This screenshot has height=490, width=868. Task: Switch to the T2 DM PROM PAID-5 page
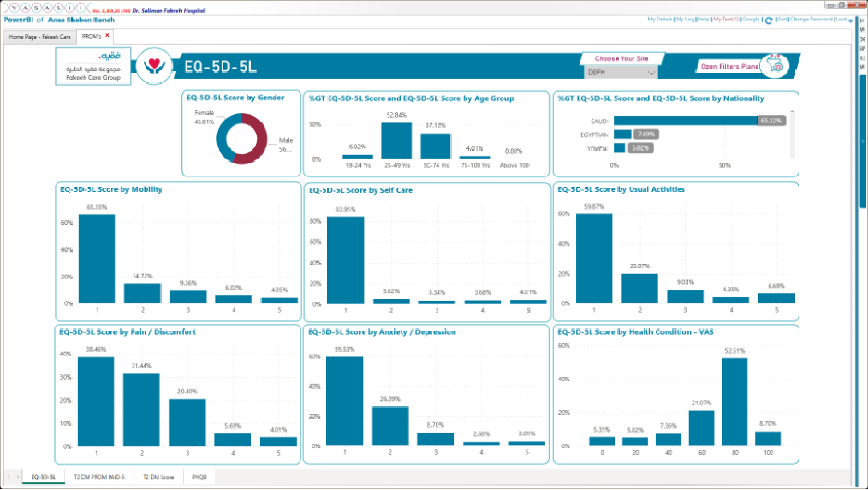(99, 477)
